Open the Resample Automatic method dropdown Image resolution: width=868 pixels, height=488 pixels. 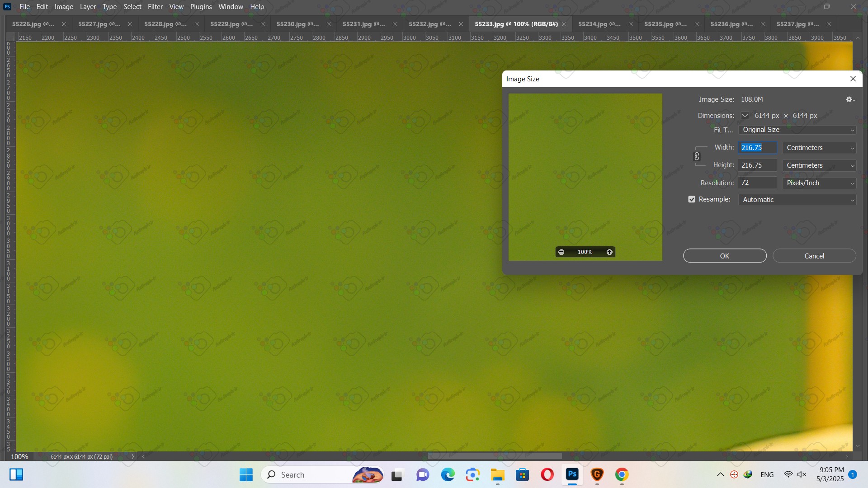click(x=797, y=200)
